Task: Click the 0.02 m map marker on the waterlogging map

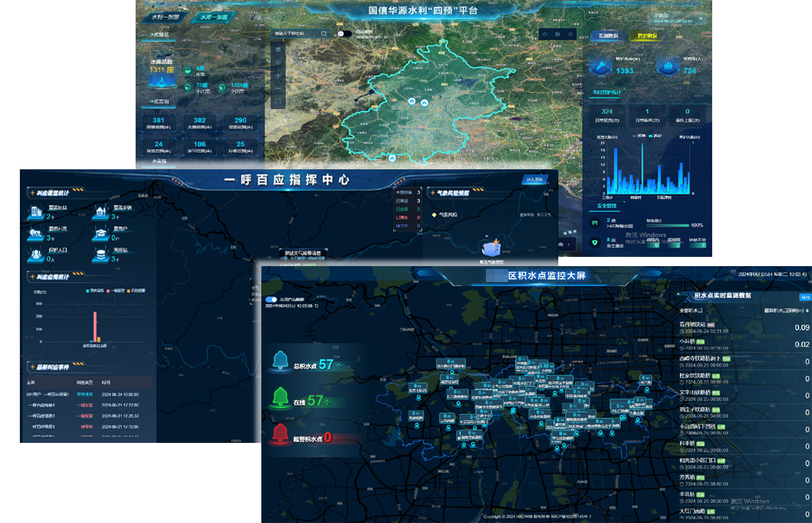Action: pos(546,367)
